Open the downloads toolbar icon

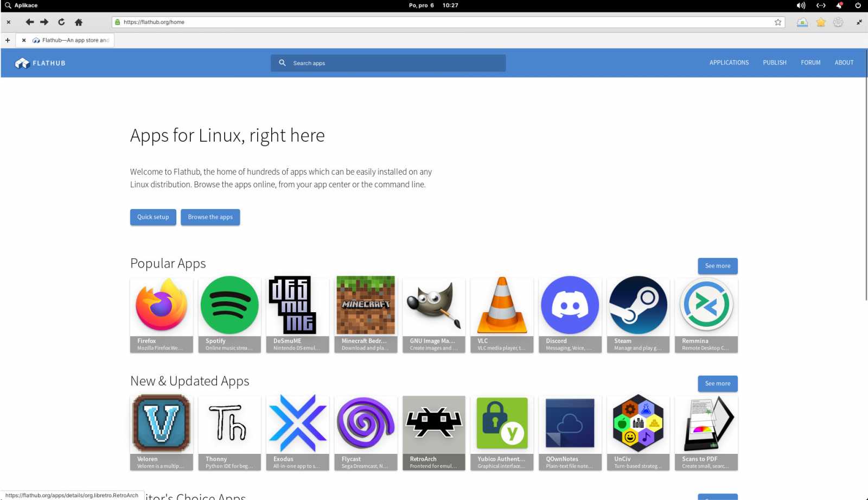[802, 22]
